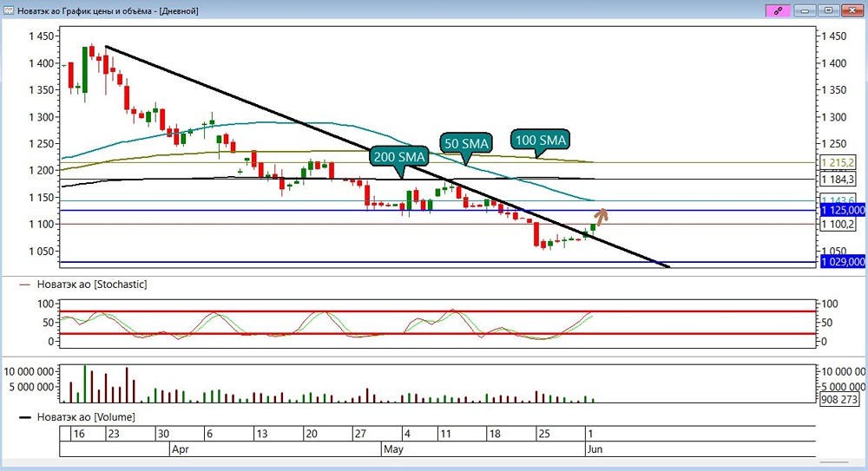Click the 1 125,000 price level label
This screenshot has height=471, width=868.
[x=843, y=210]
